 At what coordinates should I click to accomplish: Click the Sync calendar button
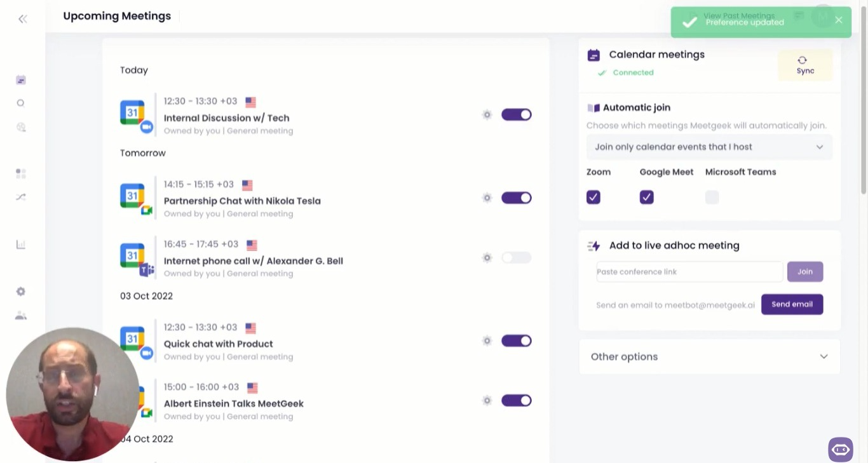(805, 65)
